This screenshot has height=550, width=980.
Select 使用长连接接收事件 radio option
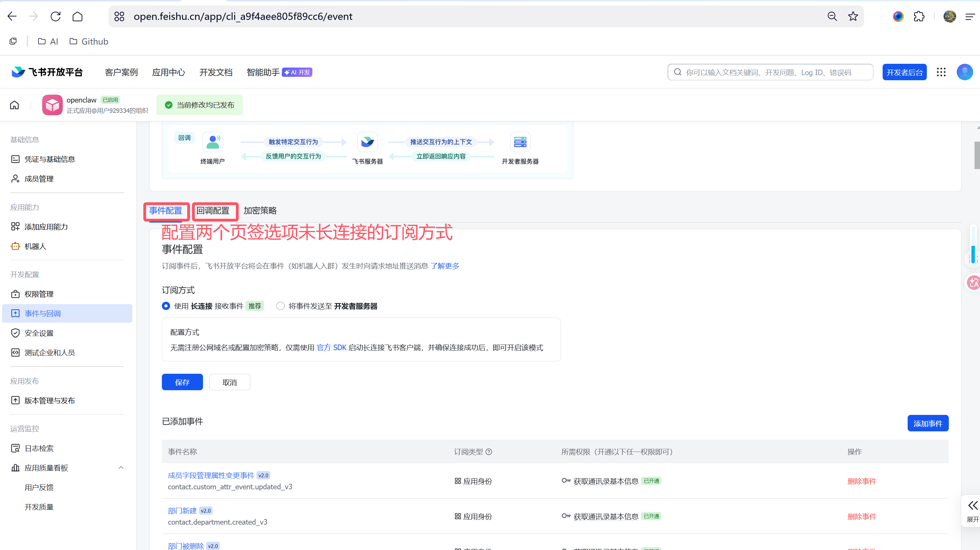coord(166,306)
